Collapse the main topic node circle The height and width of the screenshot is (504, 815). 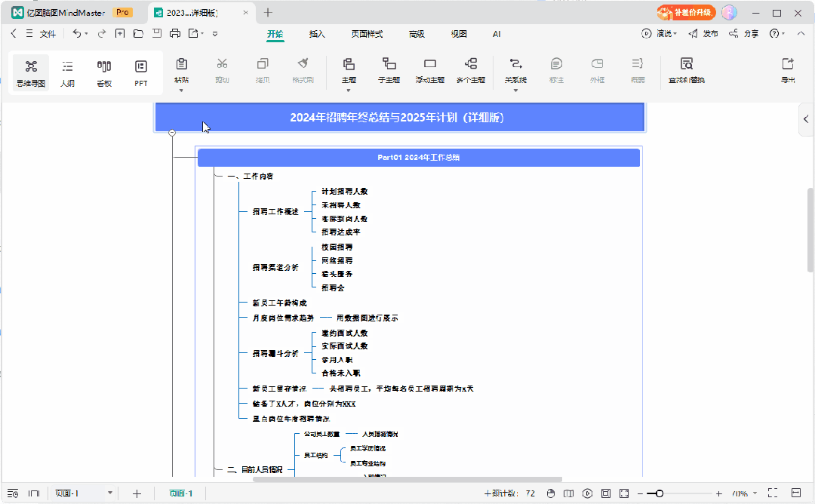click(172, 133)
